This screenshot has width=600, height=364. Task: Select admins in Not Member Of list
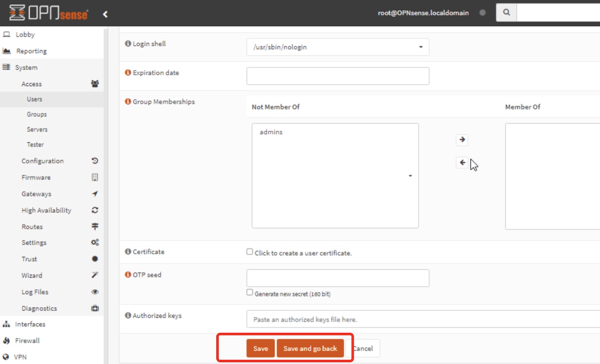271,132
